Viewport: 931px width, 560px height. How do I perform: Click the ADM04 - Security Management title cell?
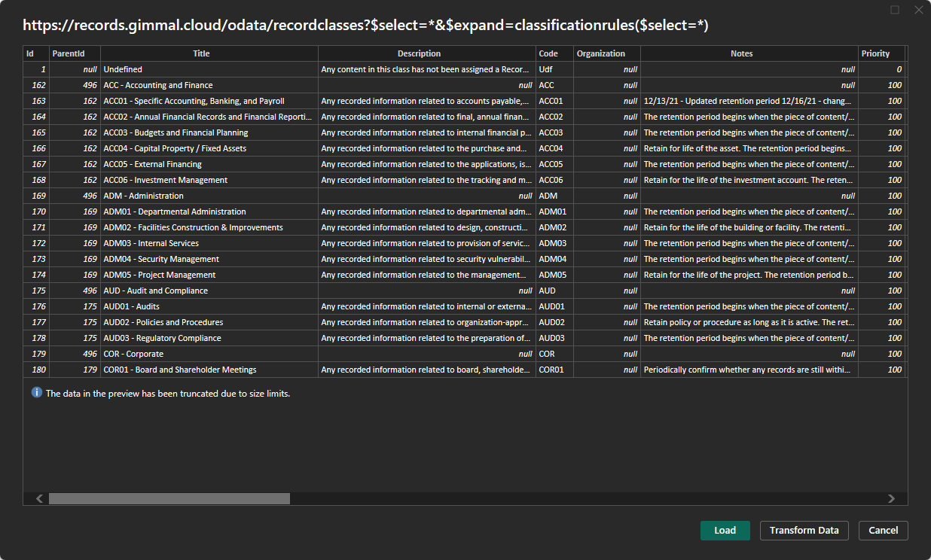(161, 259)
